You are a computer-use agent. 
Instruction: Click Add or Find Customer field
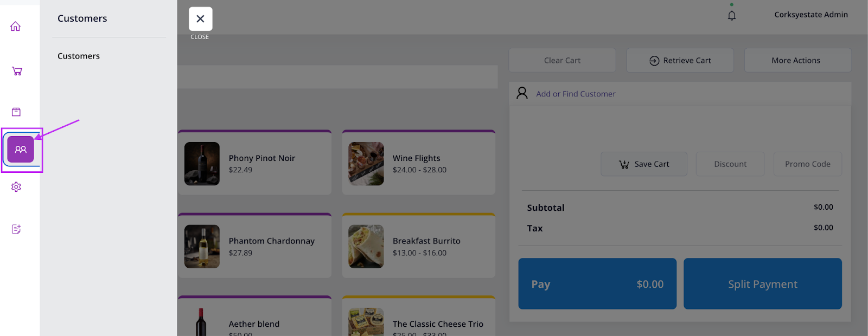tap(576, 94)
